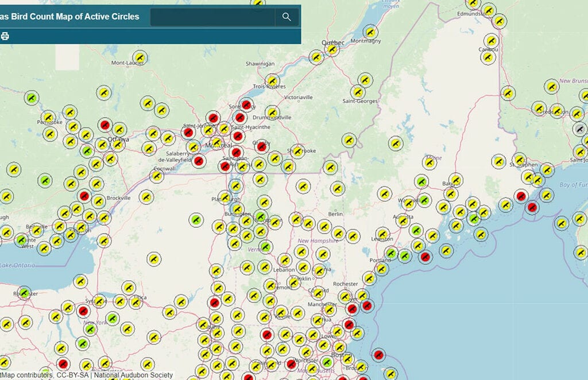Click the magnifying glass search button
The width and height of the screenshot is (588, 380).
pyautogui.click(x=287, y=17)
